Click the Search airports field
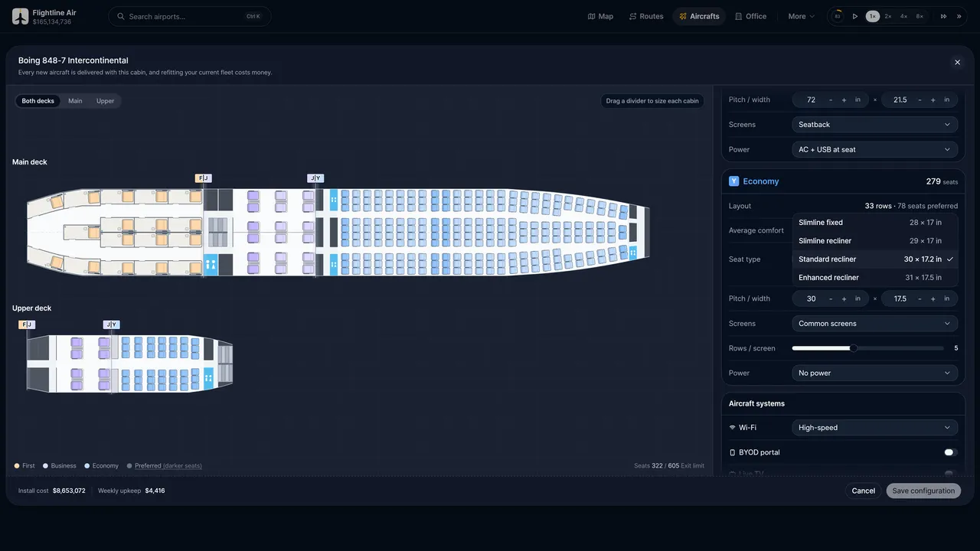Screen dimensions: 980x551 (190, 16)
